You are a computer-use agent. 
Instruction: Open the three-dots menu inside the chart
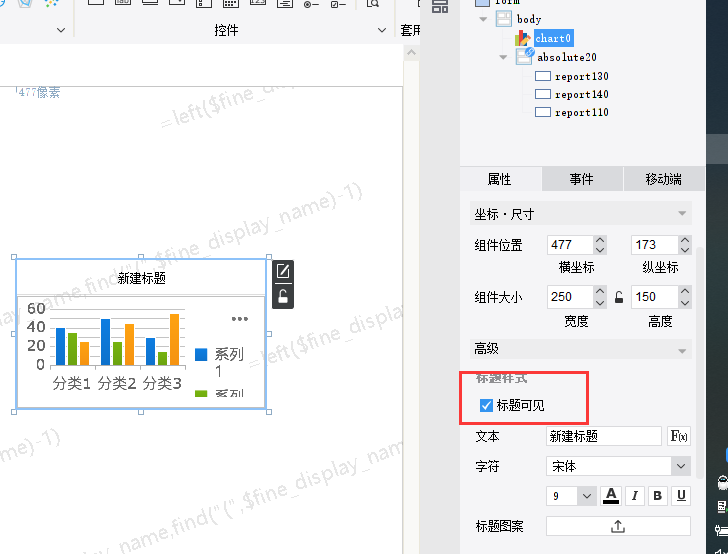click(x=240, y=319)
